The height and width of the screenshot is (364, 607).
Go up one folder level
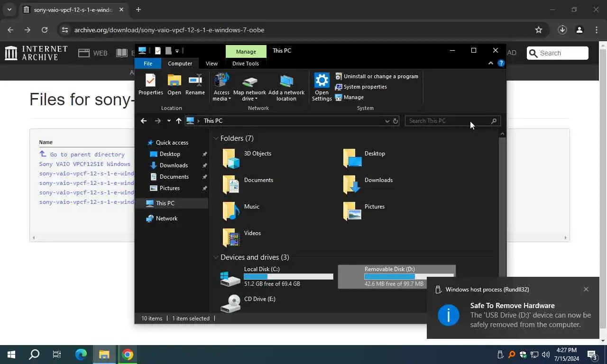pyautogui.click(x=179, y=121)
